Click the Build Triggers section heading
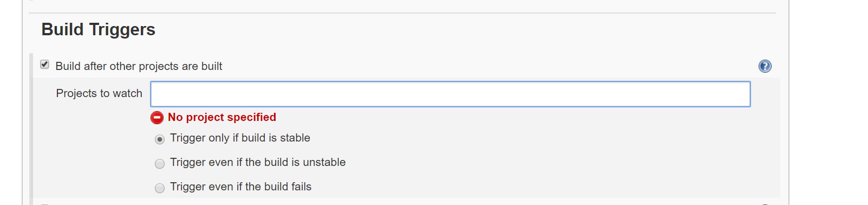Image resolution: width=868 pixels, height=205 pixels. [99, 29]
